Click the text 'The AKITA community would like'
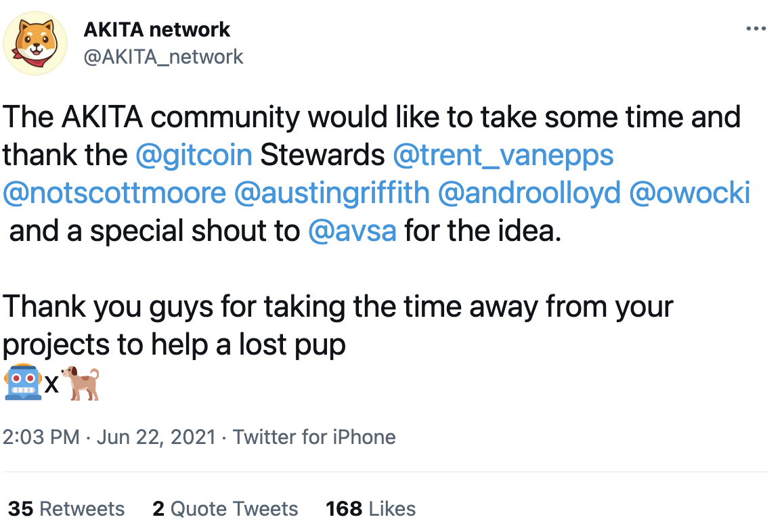The image size is (784, 532). pyautogui.click(x=203, y=117)
